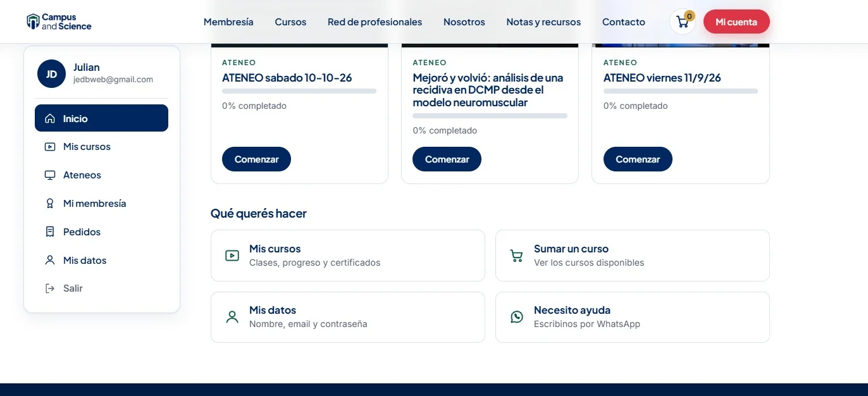Click Clases, progreso y certificados text
The width and height of the screenshot is (868, 396).
315,263
